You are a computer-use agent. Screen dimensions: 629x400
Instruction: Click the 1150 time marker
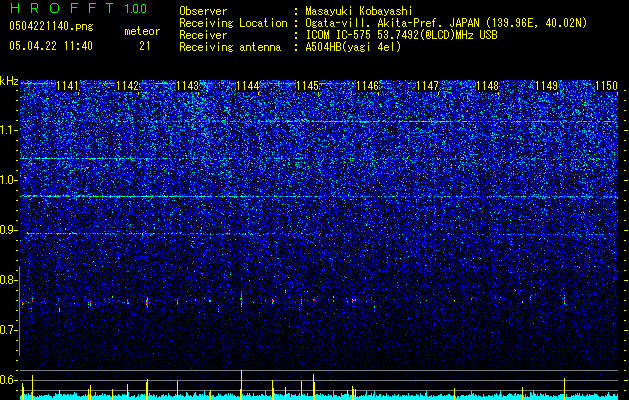pyautogui.click(x=607, y=86)
